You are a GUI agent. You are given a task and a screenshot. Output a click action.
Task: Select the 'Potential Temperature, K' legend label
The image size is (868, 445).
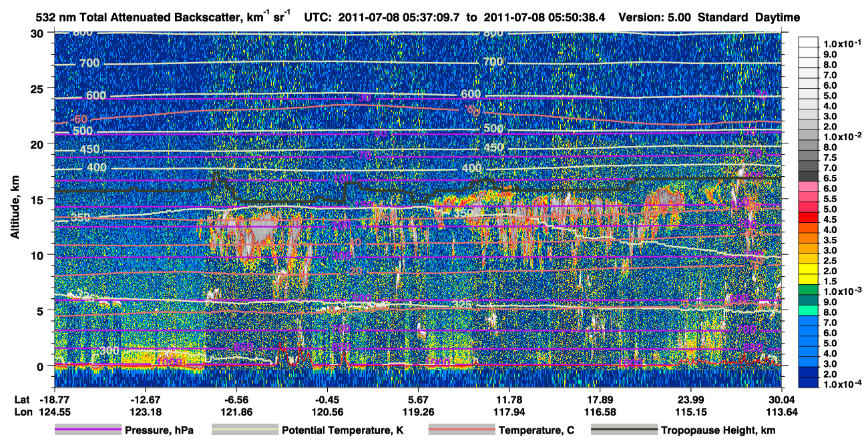coord(343,430)
